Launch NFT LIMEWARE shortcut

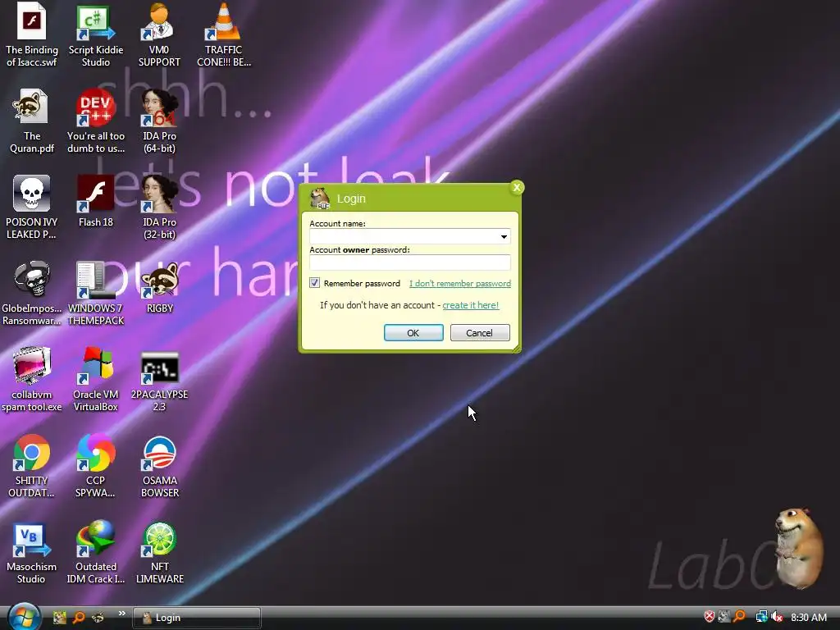[159, 552]
